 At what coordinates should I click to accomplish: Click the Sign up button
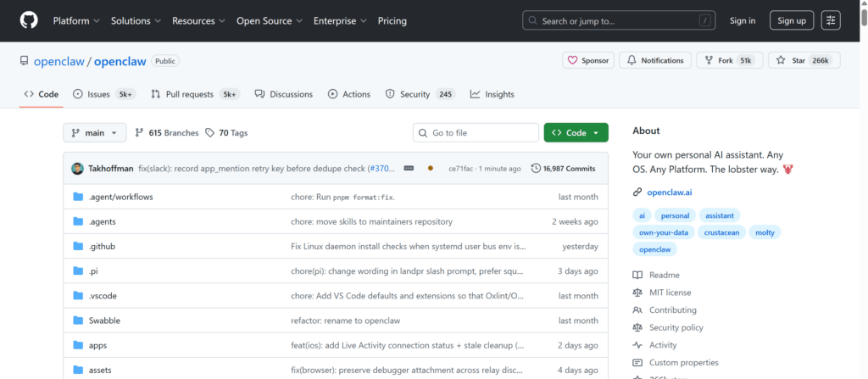click(792, 20)
